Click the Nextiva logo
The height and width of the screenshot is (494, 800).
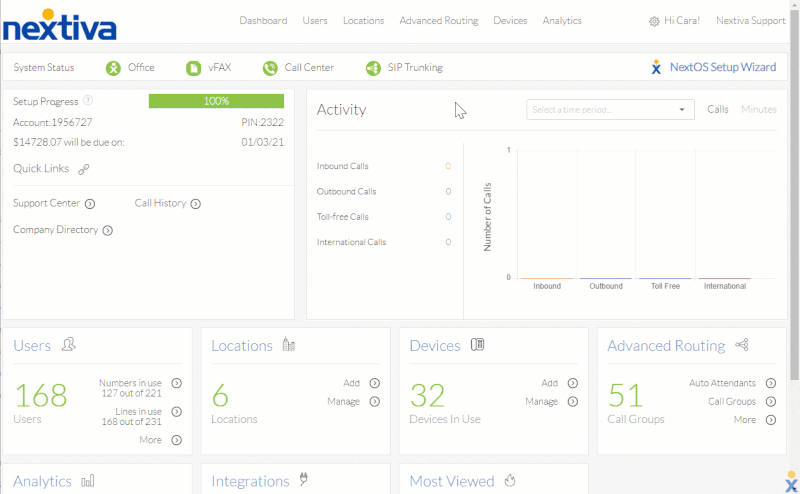(59, 24)
